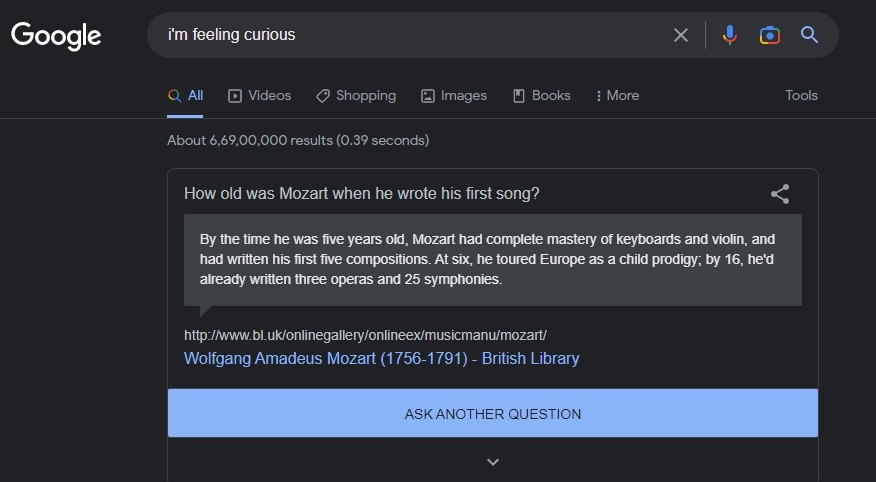Open the British Library Mozart link
876x482 pixels.
[x=382, y=359]
